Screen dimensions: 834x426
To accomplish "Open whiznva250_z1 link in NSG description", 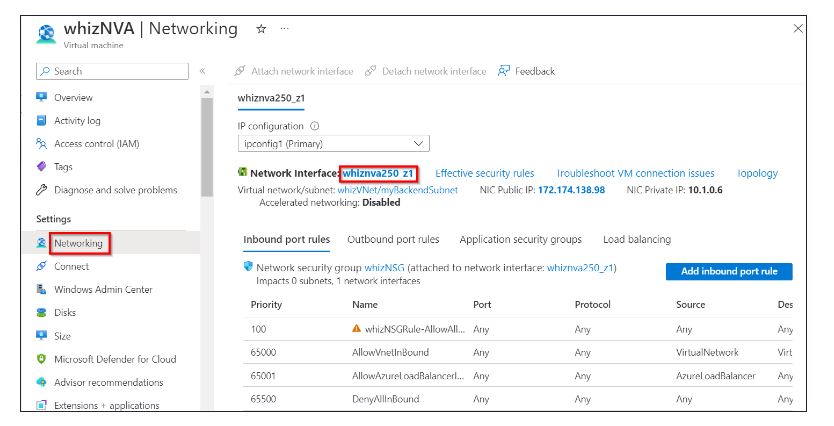I will click(x=580, y=268).
